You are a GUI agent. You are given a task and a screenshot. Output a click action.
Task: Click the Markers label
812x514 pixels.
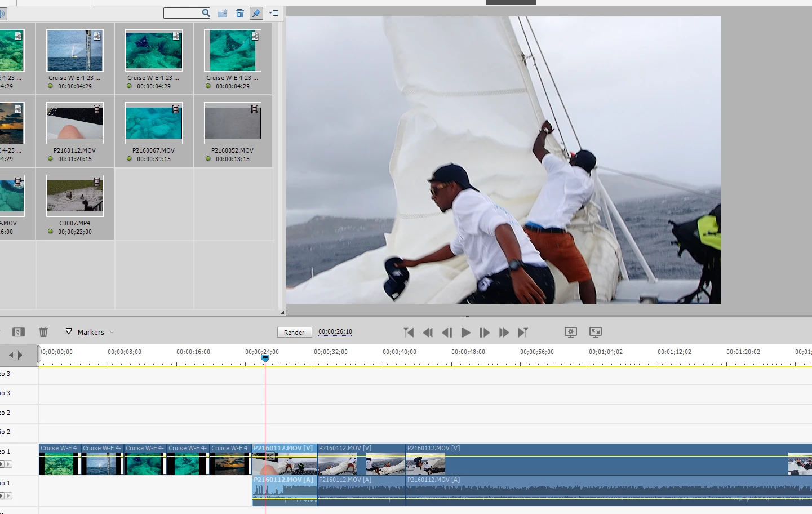[x=91, y=332]
